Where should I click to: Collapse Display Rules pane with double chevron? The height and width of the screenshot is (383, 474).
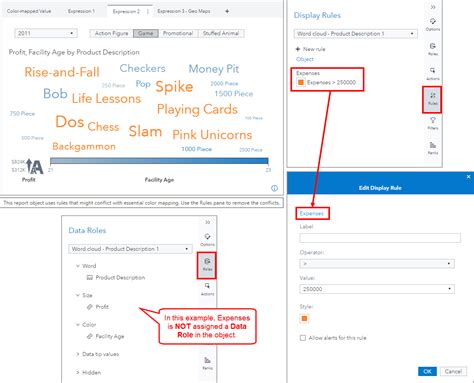point(433,7)
